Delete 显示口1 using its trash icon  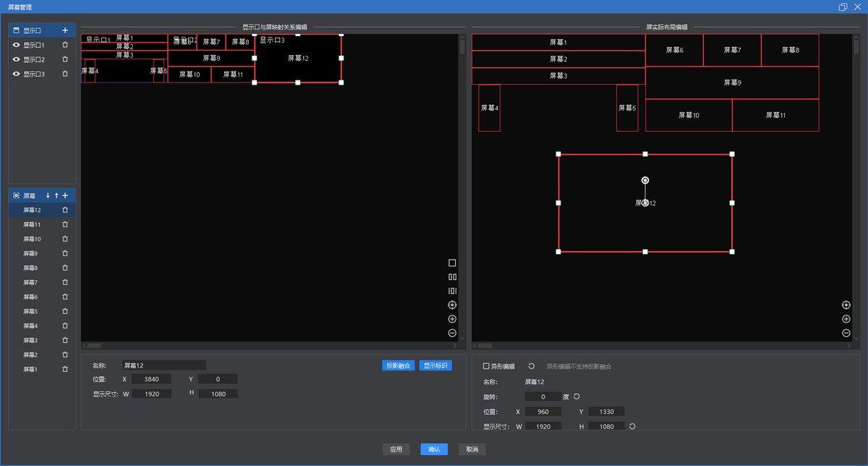[x=65, y=45]
